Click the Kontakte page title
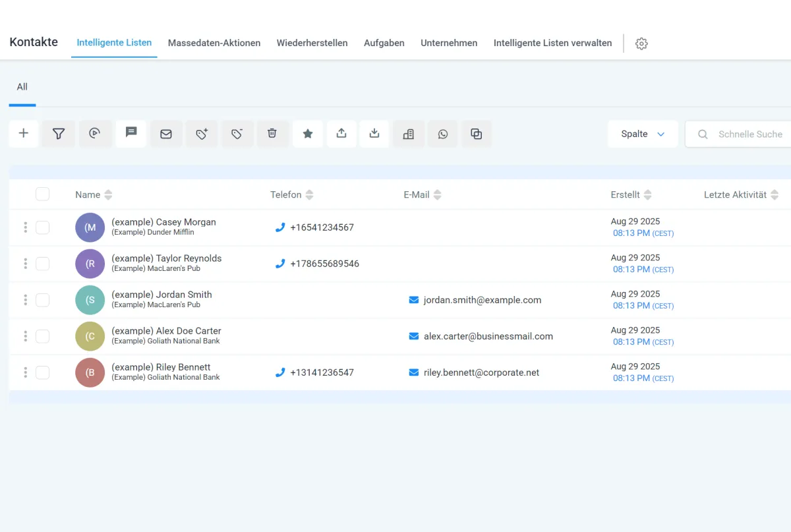 coord(34,42)
